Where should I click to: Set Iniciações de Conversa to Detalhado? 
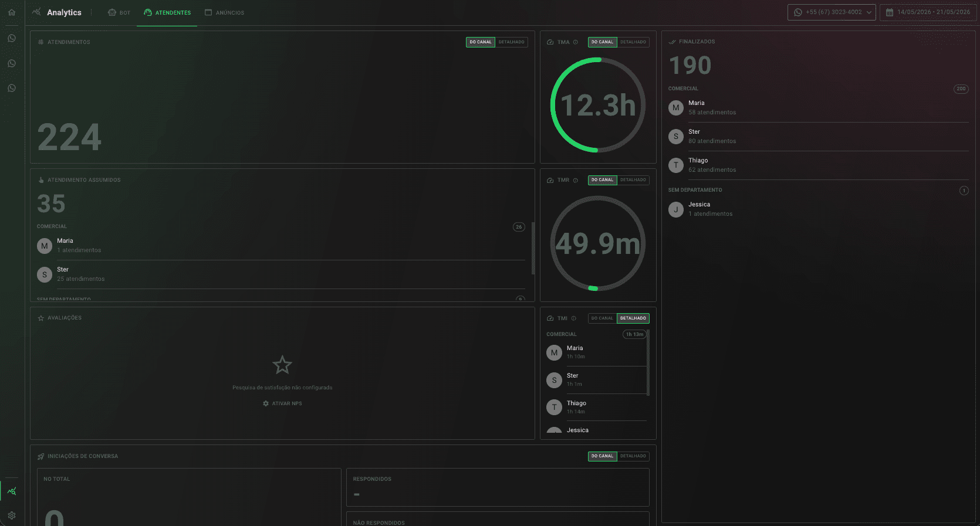(633, 456)
